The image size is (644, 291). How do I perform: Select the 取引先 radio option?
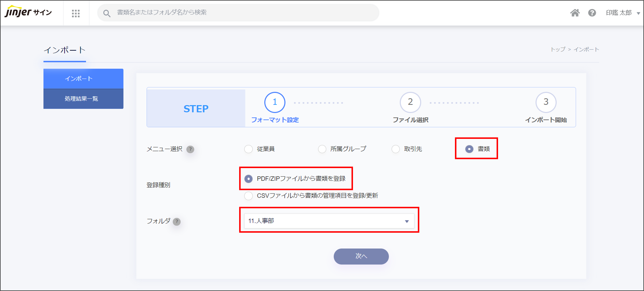coord(395,149)
